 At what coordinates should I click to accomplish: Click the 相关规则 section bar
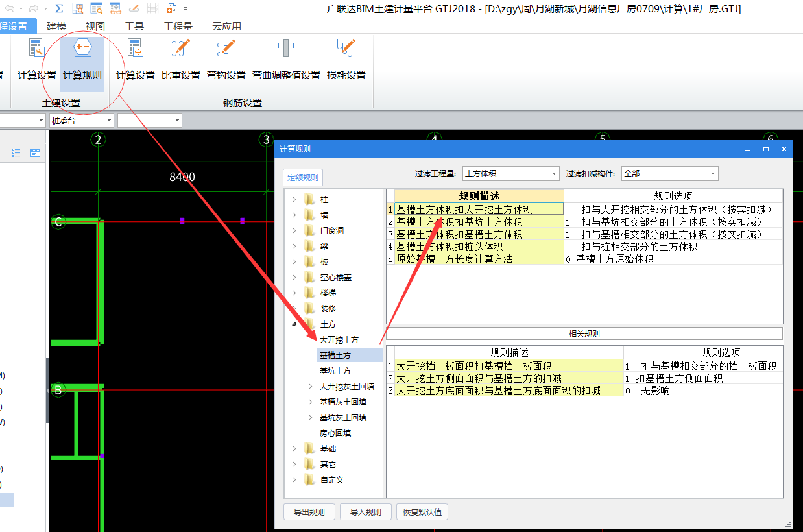click(584, 334)
